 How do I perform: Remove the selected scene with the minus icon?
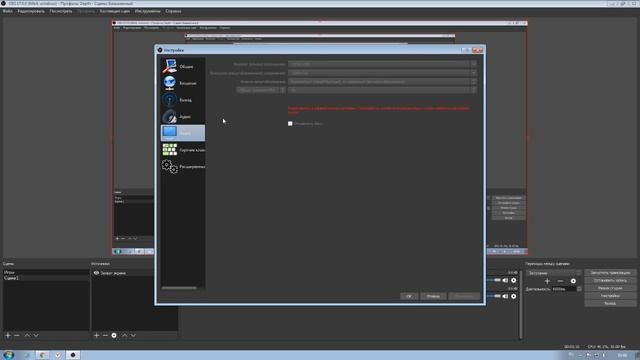[17, 335]
